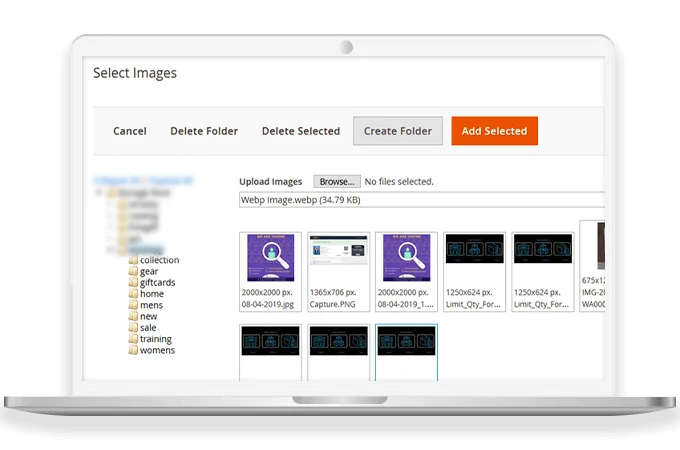Click Delete Folder button

pyautogui.click(x=204, y=131)
